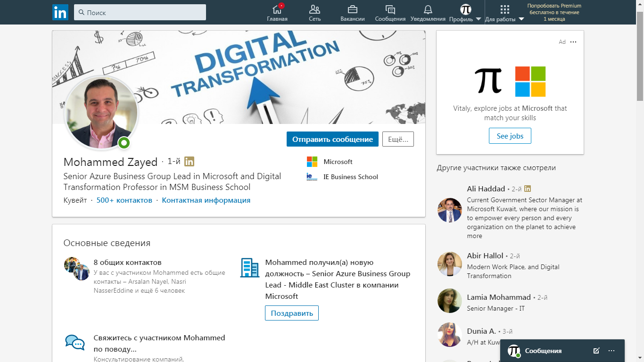Click the Основные сведения heading
644x362 pixels.
click(x=107, y=243)
